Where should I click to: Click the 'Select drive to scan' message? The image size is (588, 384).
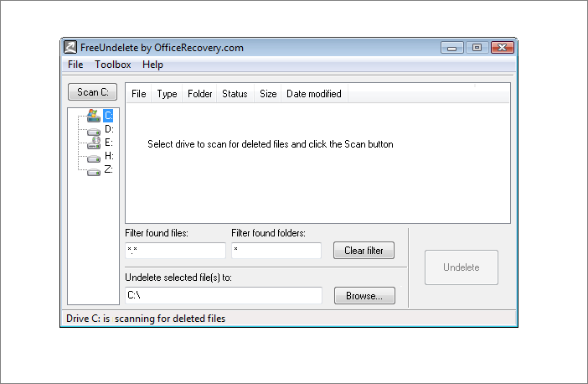271,144
